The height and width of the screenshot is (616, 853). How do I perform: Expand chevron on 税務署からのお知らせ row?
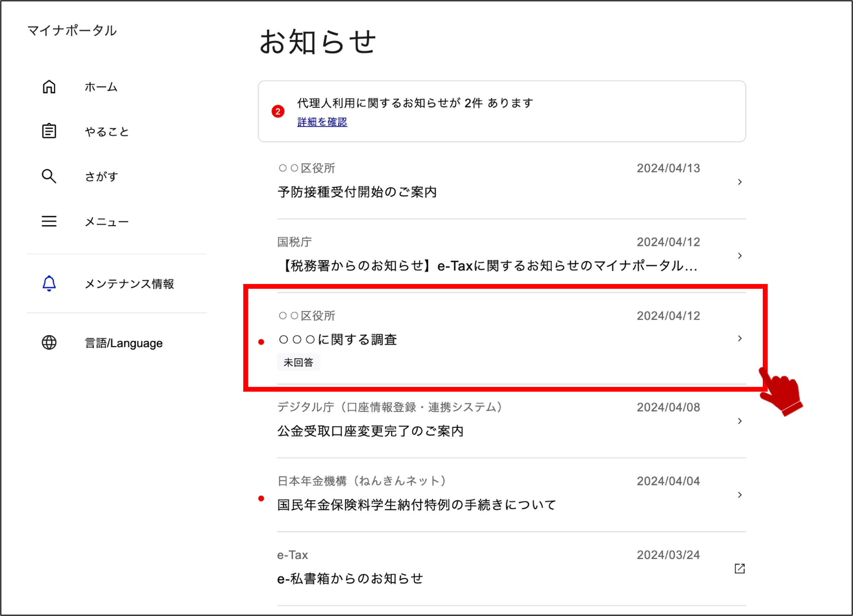739,256
